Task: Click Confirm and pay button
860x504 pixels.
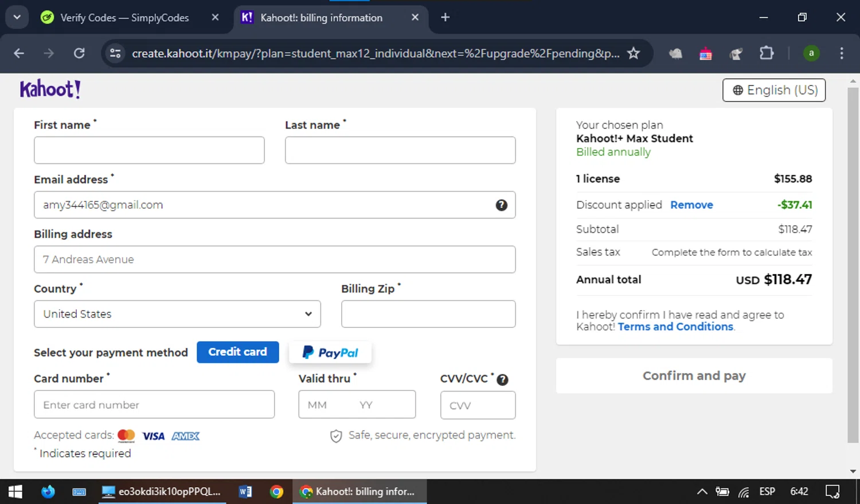Action: pos(694,376)
